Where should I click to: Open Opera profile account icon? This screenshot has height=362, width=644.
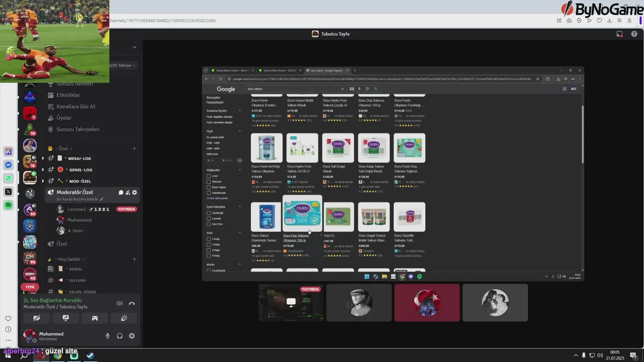click(629, 21)
